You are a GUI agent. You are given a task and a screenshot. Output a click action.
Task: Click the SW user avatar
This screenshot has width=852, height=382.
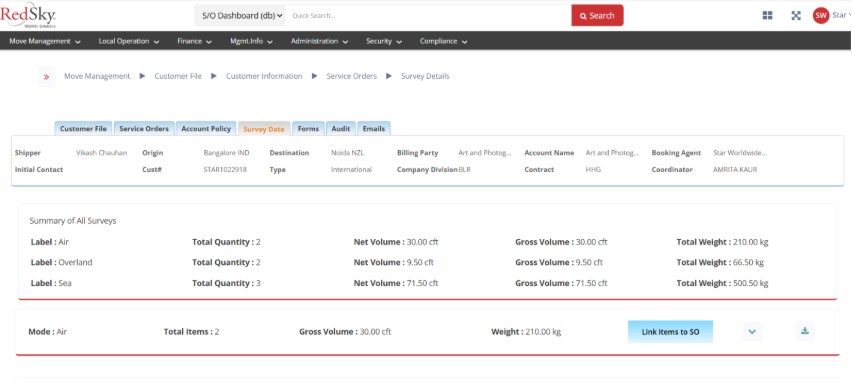(x=820, y=15)
